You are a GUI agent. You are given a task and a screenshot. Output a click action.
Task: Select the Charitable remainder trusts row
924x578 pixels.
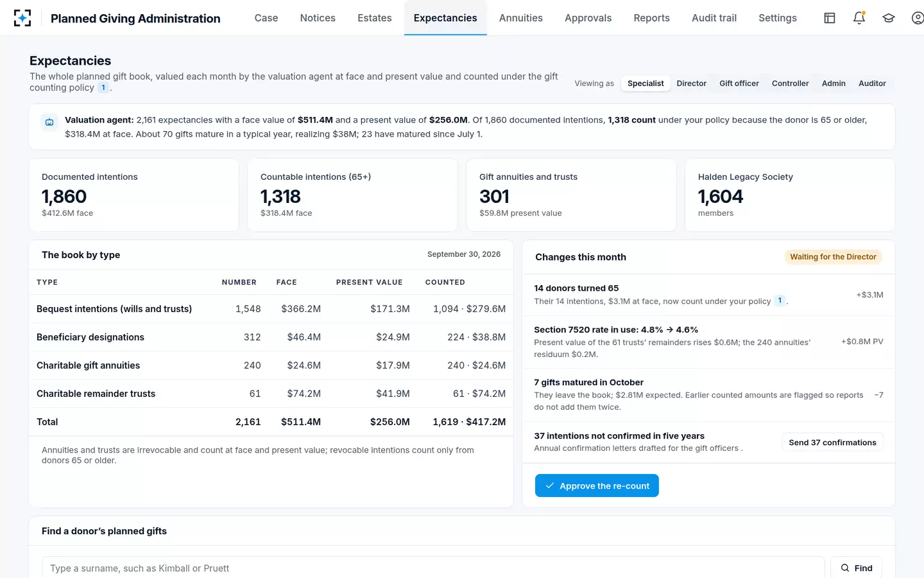[x=271, y=394]
